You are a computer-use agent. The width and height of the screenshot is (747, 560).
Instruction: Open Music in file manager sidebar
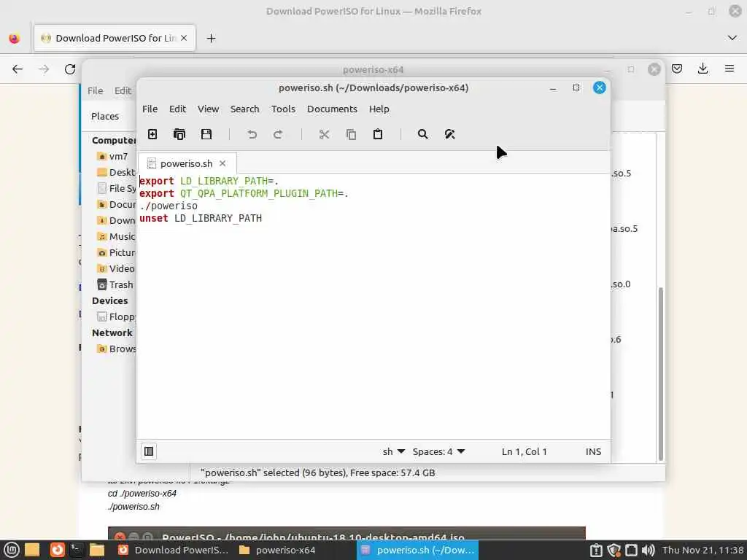[x=116, y=237]
